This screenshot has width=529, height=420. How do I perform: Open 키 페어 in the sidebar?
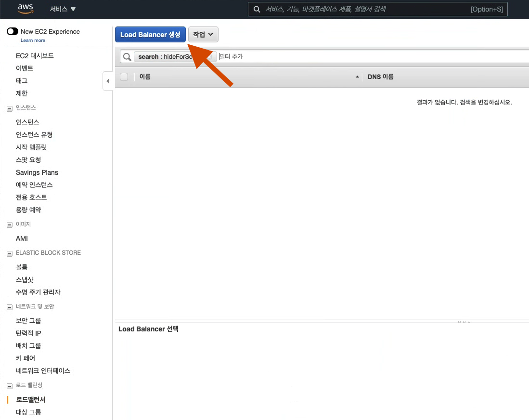(26, 358)
